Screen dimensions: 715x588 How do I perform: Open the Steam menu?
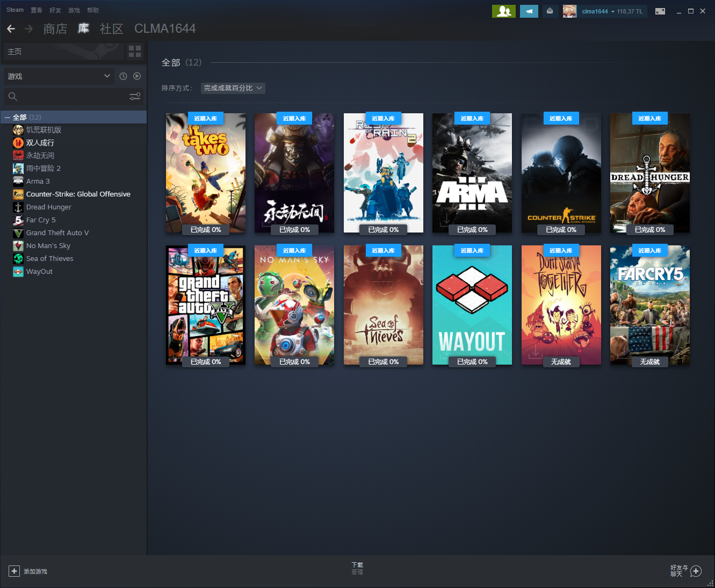pos(15,10)
